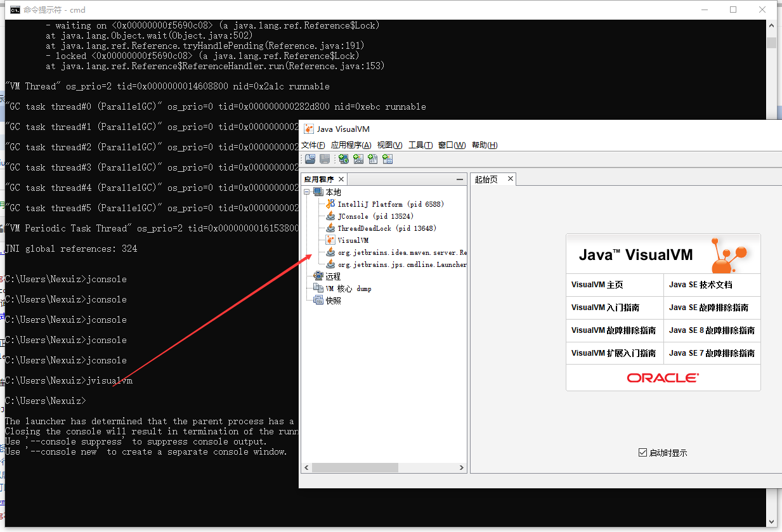Click icon of org.jetbrains.jps.cmdline.Launcher node
782x532 pixels.
coord(330,264)
